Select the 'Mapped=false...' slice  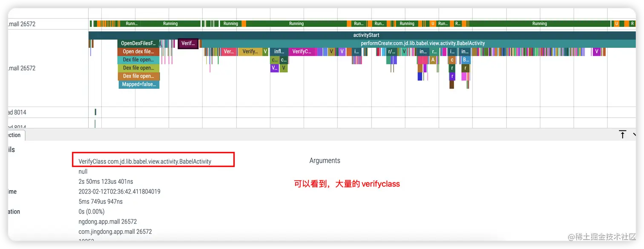pos(139,84)
